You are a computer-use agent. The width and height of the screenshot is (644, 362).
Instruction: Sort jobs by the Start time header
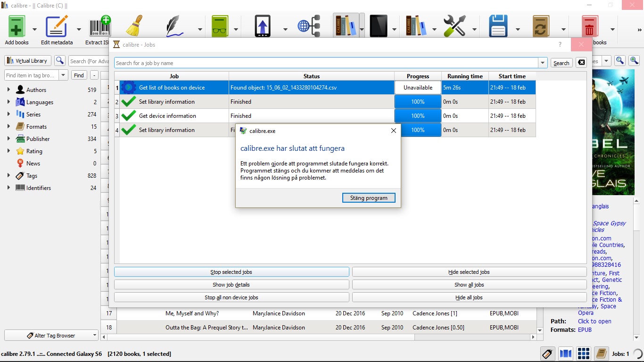(x=512, y=76)
